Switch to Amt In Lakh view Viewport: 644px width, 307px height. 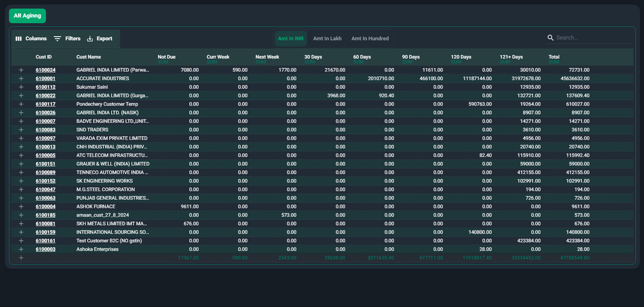pyautogui.click(x=327, y=39)
